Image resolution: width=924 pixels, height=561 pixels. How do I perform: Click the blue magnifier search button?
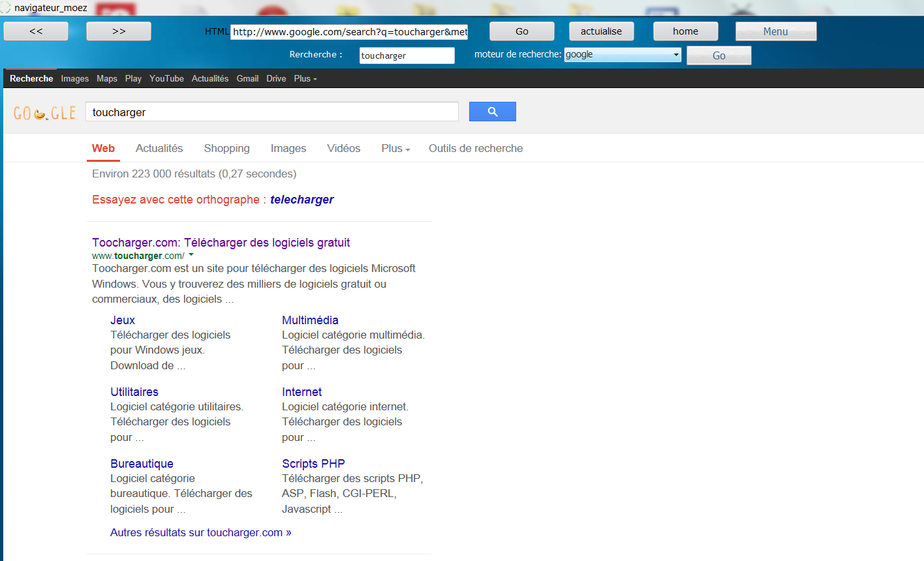click(x=492, y=112)
